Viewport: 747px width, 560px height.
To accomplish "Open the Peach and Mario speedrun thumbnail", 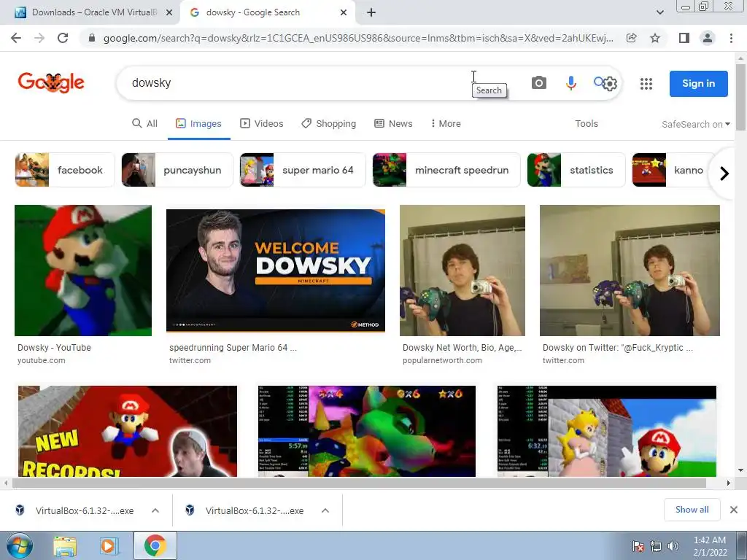I will click(x=606, y=431).
